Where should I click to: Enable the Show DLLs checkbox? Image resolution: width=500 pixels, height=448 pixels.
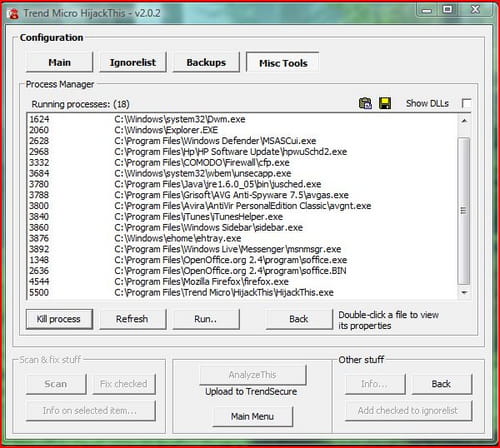[x=467, y=103]
